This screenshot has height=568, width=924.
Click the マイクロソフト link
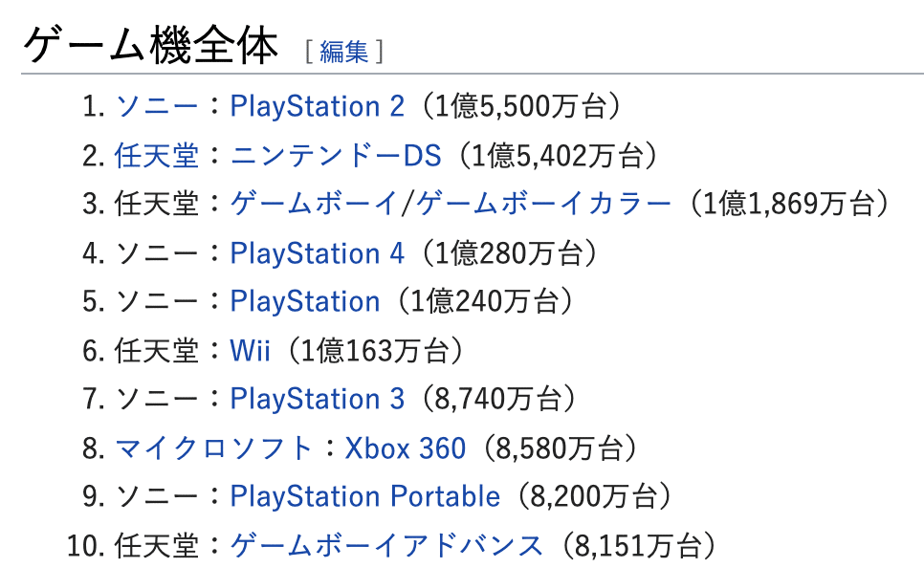[x=213, y=448]
